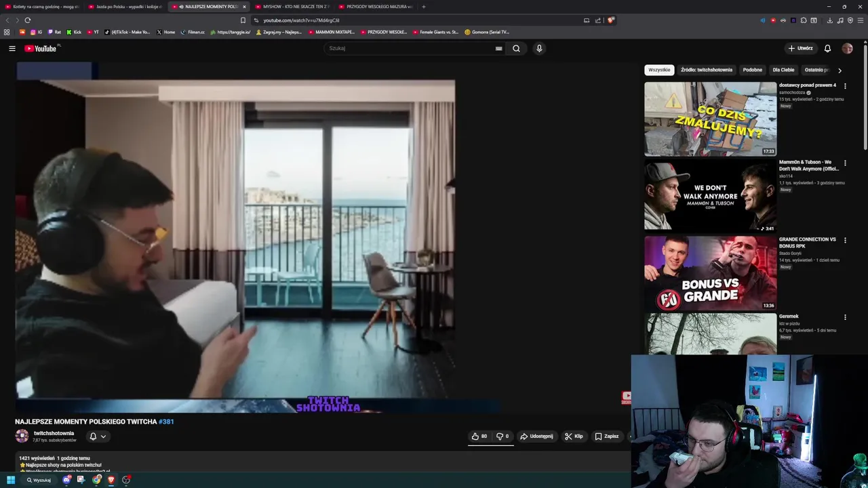This screenshot has height=488, width=868.
Task: Open twitchshotownia channel name link
Action: click(x=54, y=433)
